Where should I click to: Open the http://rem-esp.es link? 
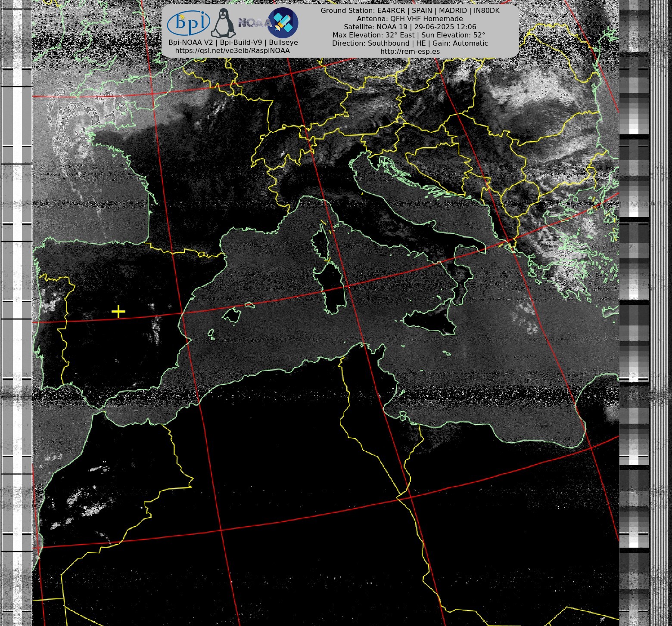[410, 52]
